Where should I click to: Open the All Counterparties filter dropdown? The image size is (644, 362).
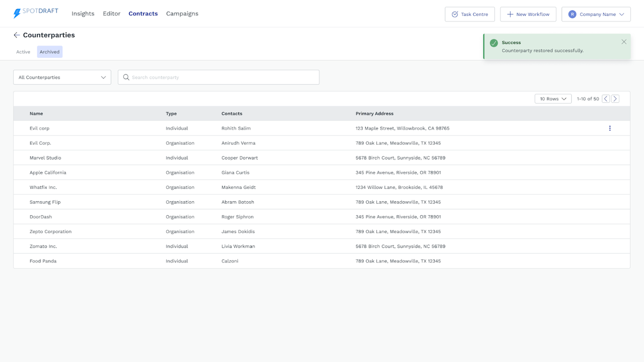point(62,77)
